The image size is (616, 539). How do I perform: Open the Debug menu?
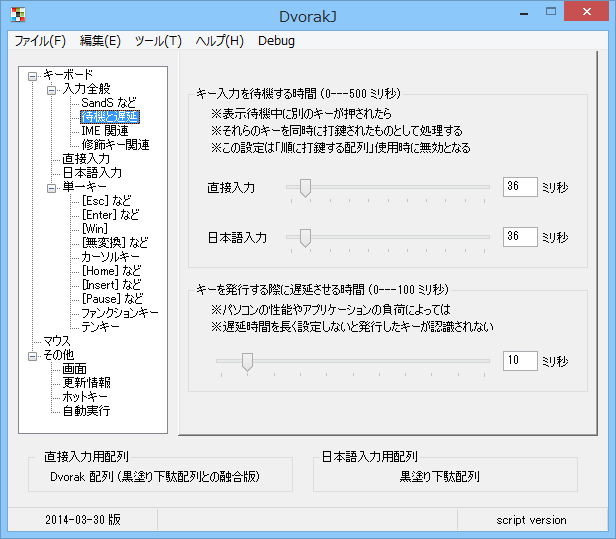[x=276, y=41]
